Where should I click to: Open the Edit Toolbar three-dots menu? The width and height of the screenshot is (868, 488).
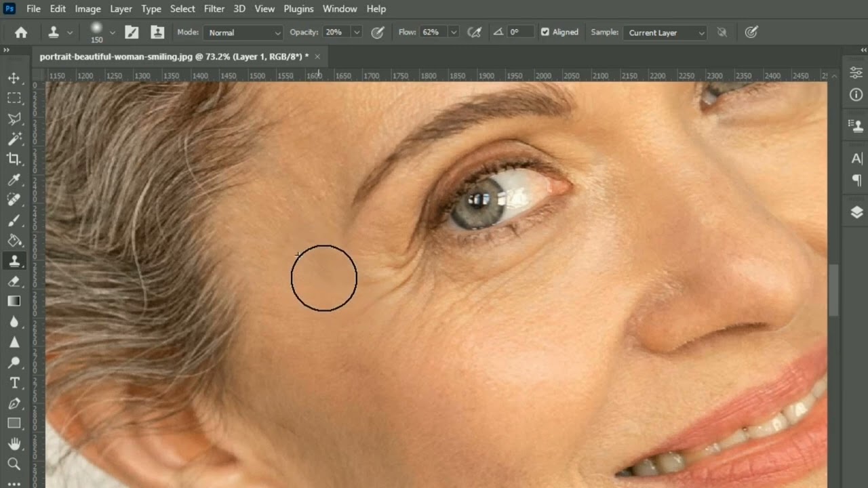[x=14, y=483]
